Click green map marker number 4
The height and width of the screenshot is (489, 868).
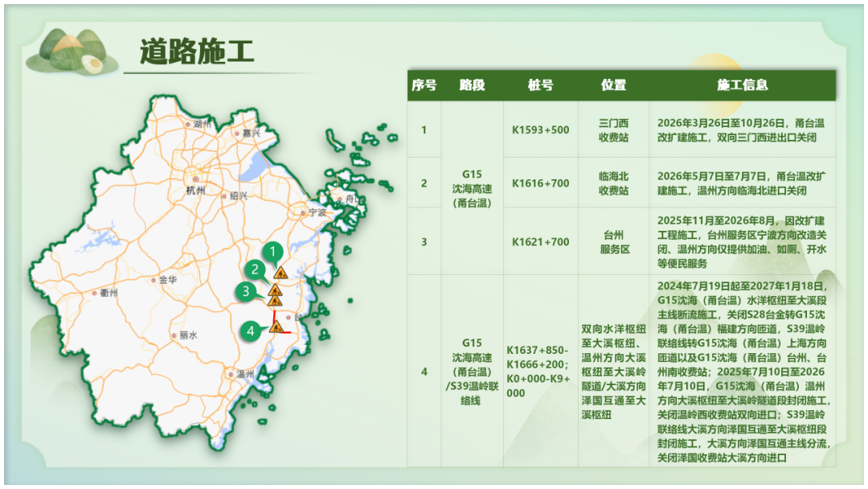coord(251,331)
